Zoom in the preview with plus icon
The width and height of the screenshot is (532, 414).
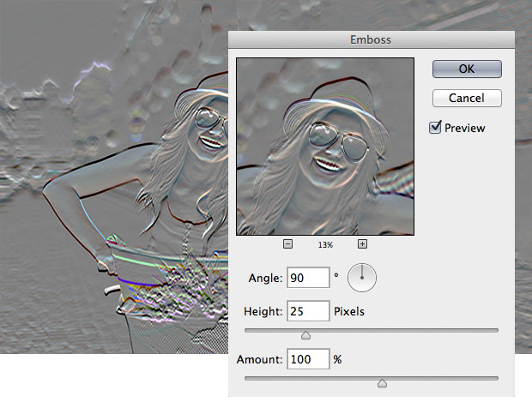[362, 244]
